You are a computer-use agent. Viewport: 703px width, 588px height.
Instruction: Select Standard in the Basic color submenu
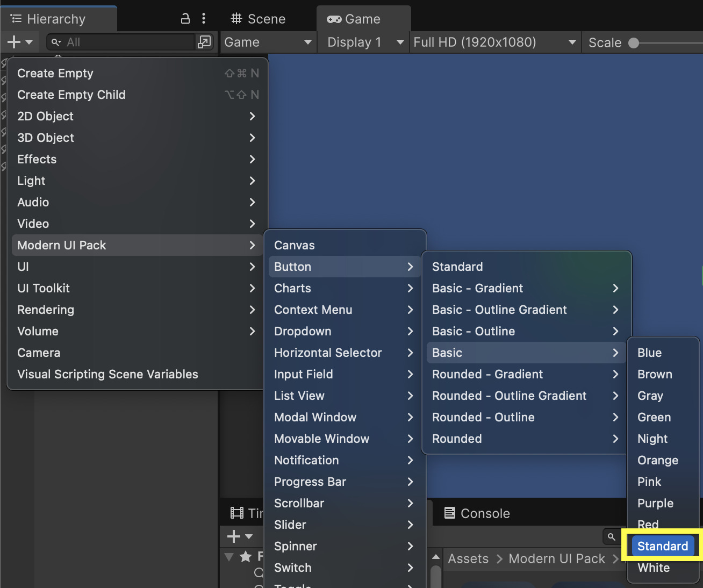click(663, 546)
